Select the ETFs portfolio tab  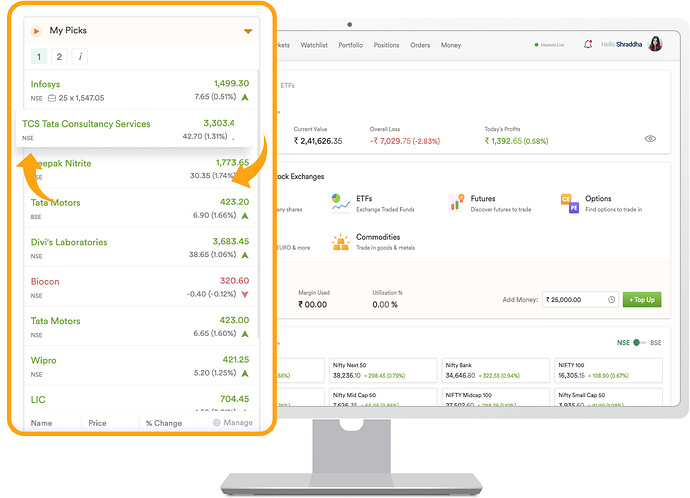coord(287,85)
